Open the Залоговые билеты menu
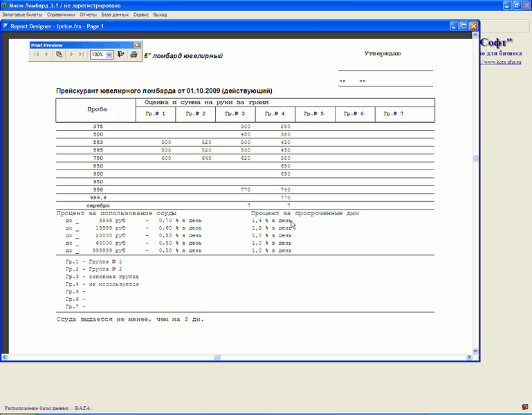The image size is (532, 415). 22,15
